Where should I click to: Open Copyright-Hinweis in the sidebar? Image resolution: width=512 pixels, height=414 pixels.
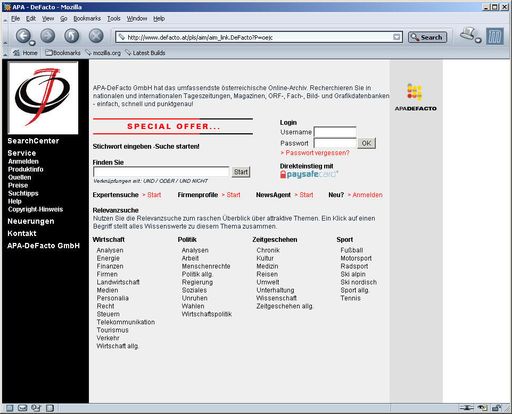pos(35,209)
